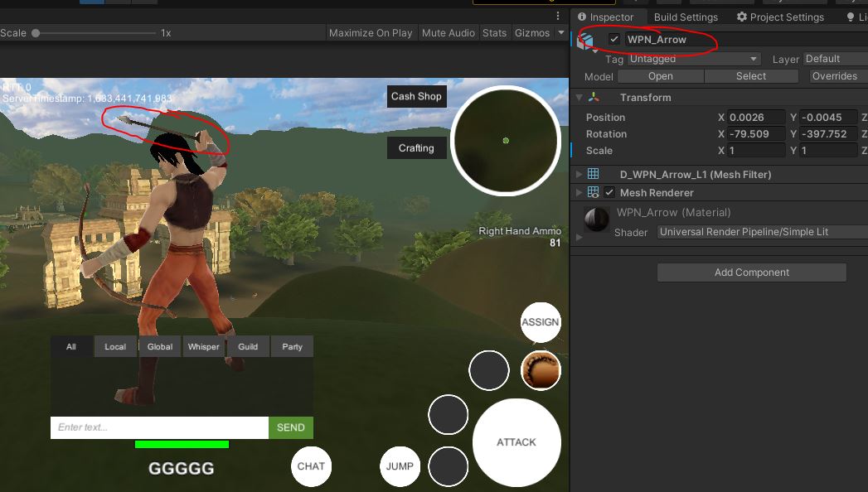Click the Mesh Filter grid icon
The image size is (868, 492).
click(593, 174)
